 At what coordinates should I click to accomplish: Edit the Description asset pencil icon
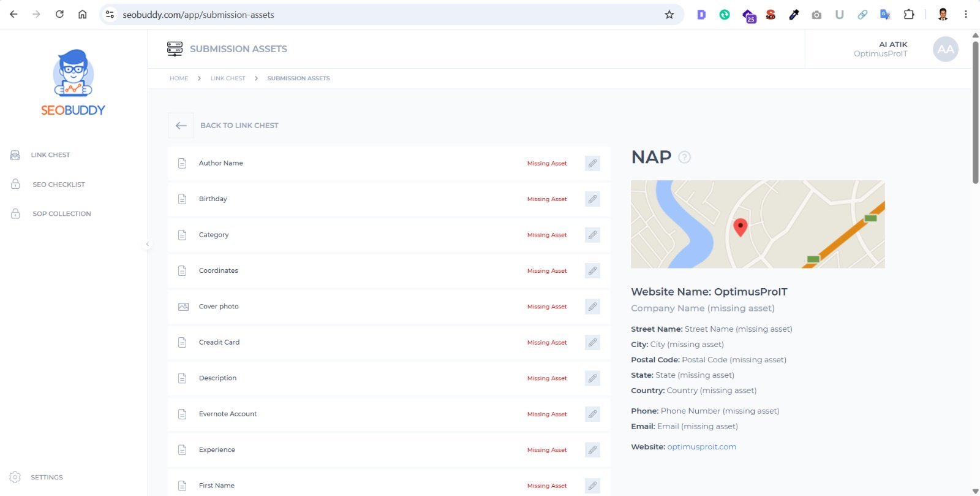point(592,378)
